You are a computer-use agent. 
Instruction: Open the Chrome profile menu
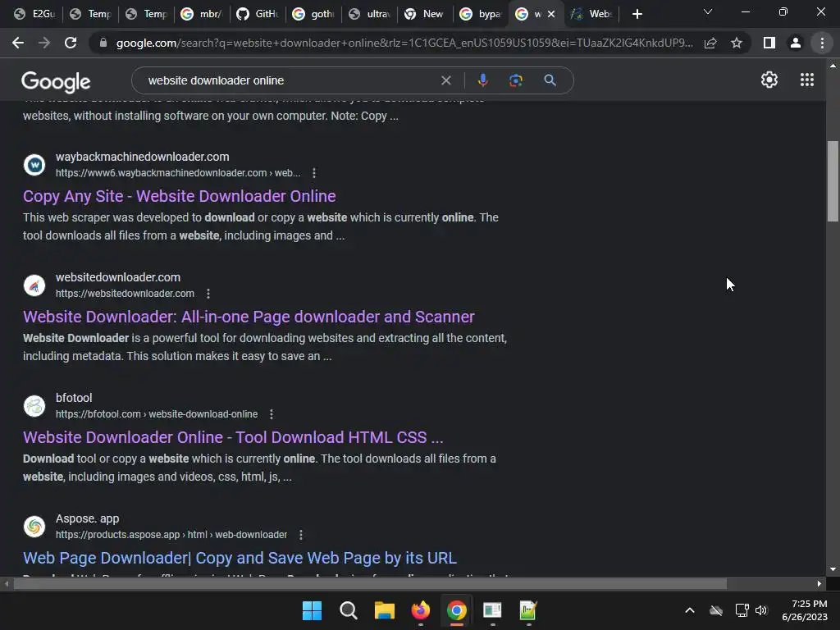(796, 43)
